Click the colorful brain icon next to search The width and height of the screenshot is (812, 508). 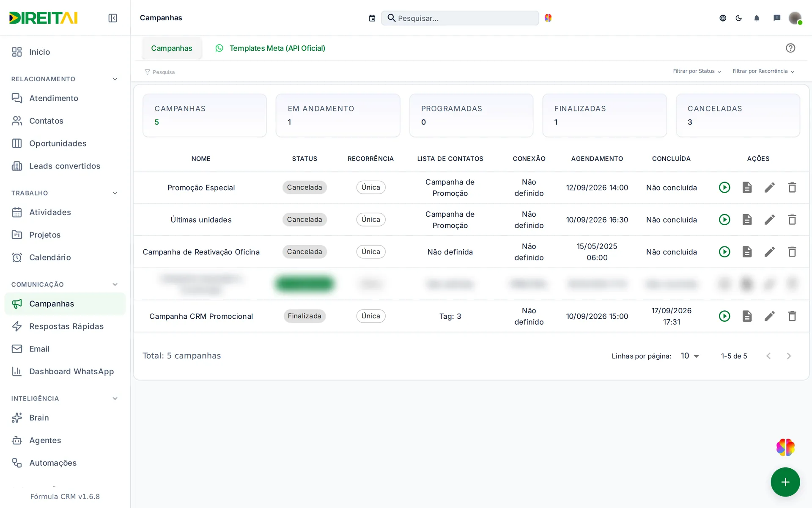(x=548, y=18)
